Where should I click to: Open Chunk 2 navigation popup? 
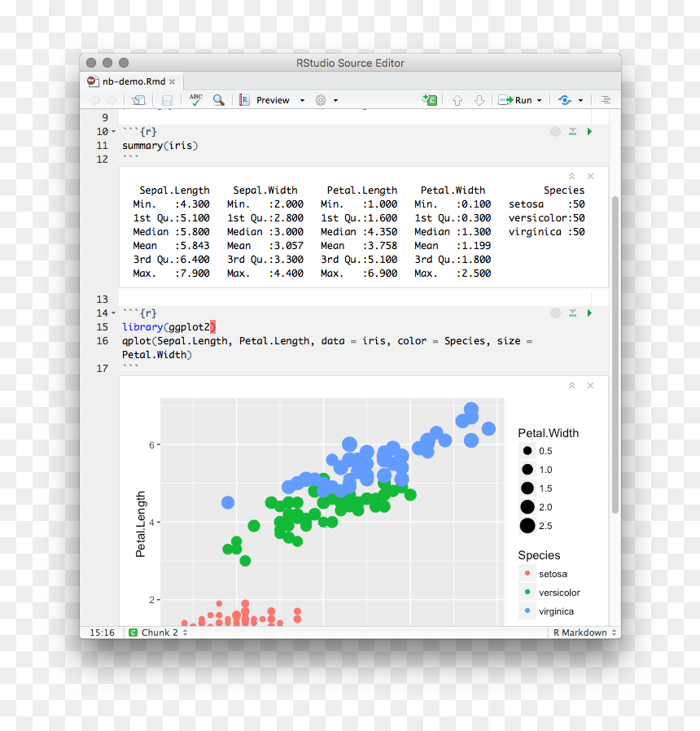pos(158,633)
